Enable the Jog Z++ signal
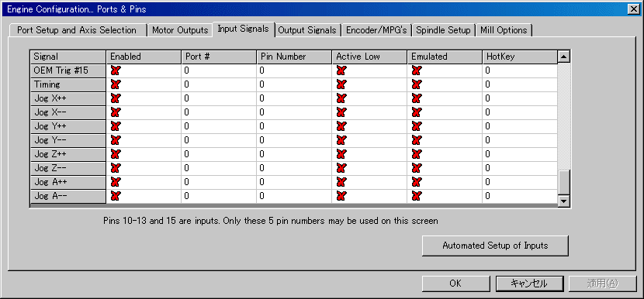The image size is (644, 299). pos(116,154)
